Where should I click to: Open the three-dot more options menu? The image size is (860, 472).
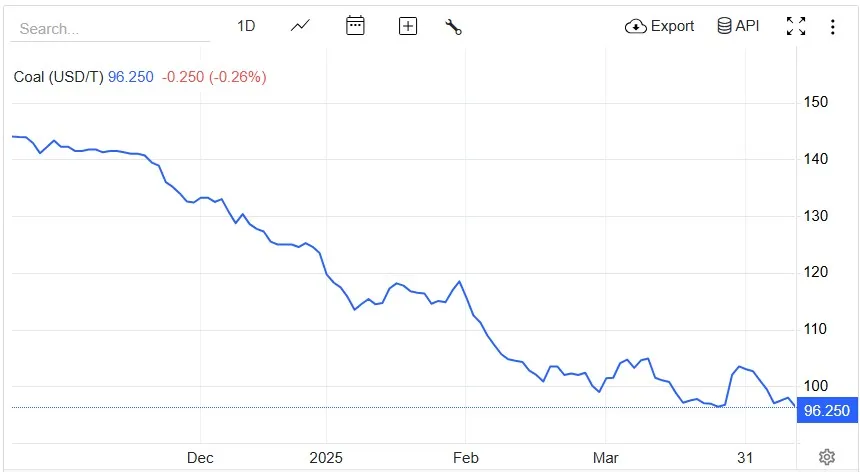(x=833, y=26)
